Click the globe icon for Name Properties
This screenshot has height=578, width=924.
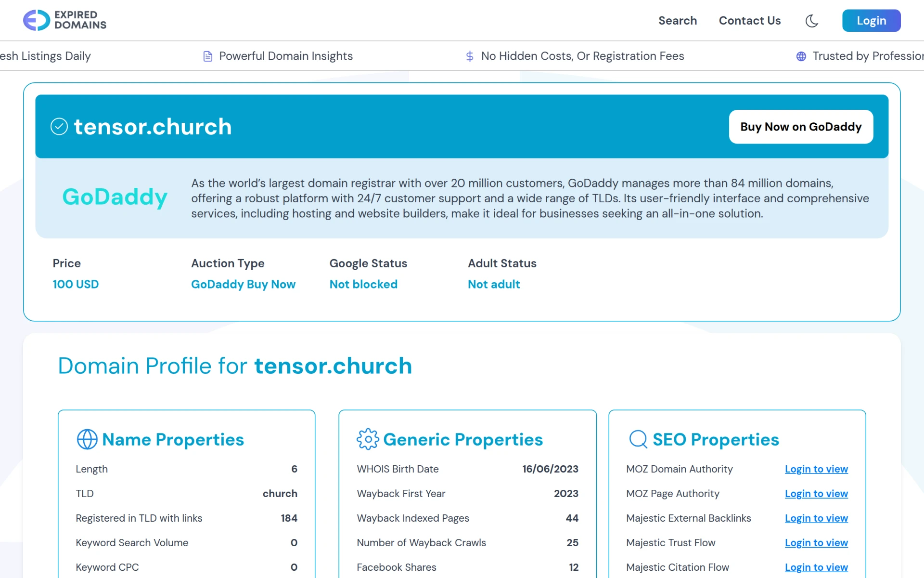pyautogui.click(x=87, y=439)
